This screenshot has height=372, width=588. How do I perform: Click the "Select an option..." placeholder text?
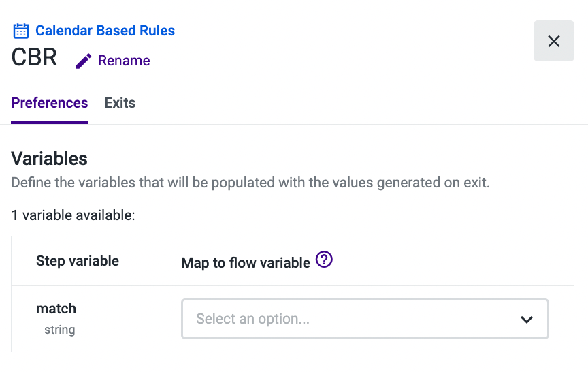(x=252, y=319)
